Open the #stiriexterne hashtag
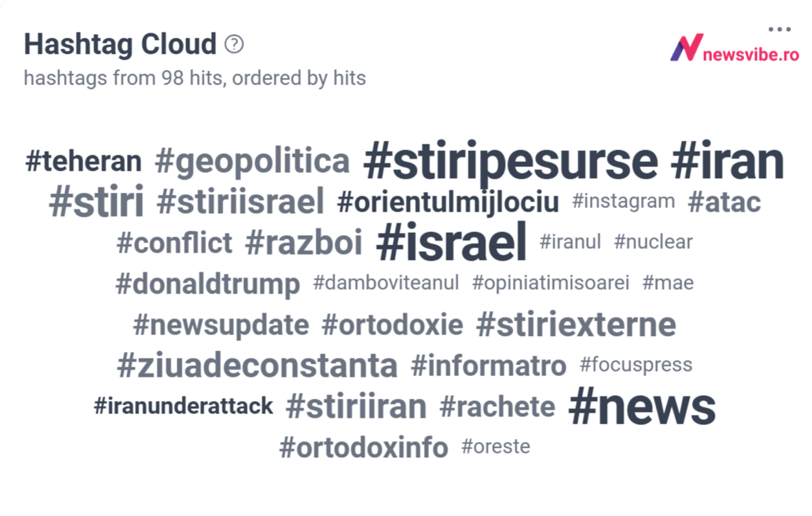This screenshot has width=812, height=516. point(576,325)
